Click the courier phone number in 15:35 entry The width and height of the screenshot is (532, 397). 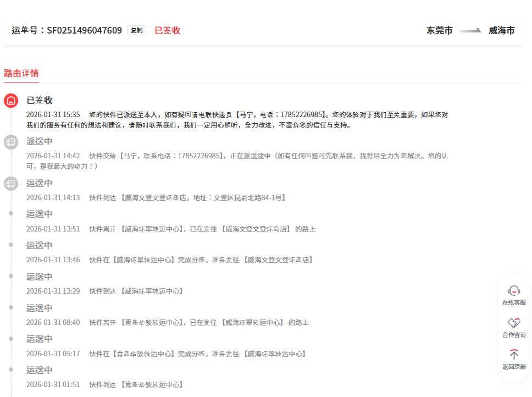(302, 115)
